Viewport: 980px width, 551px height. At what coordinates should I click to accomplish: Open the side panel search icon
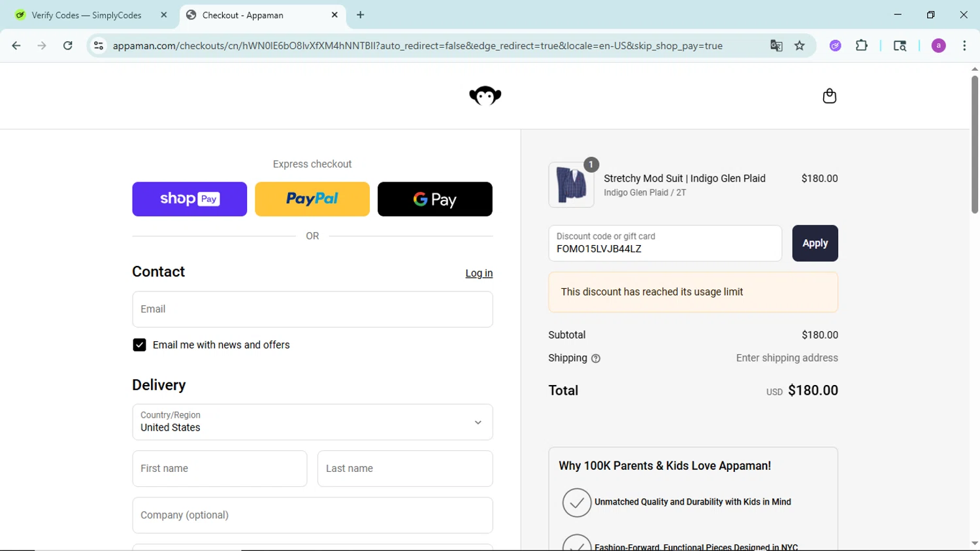900,46
